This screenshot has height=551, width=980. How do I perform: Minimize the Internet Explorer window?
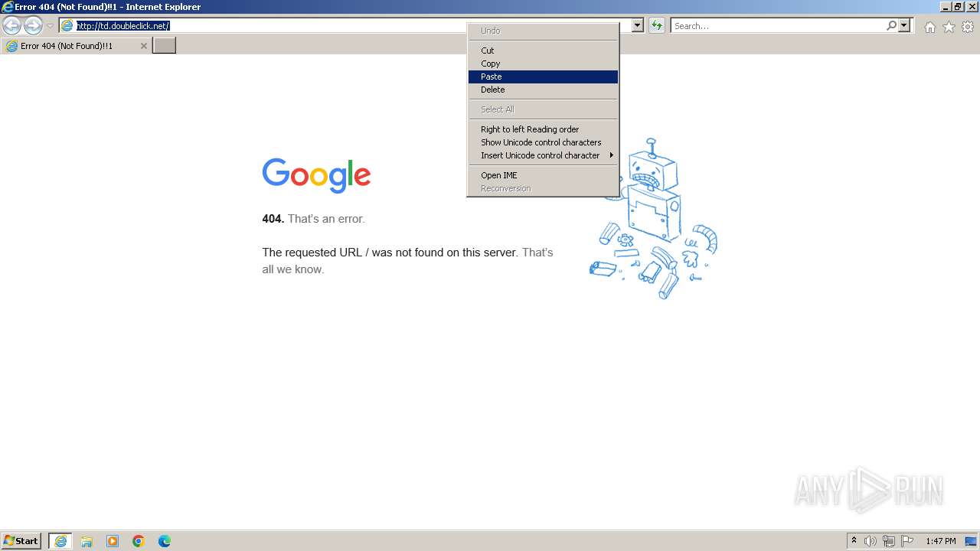(x=946, y=7)
